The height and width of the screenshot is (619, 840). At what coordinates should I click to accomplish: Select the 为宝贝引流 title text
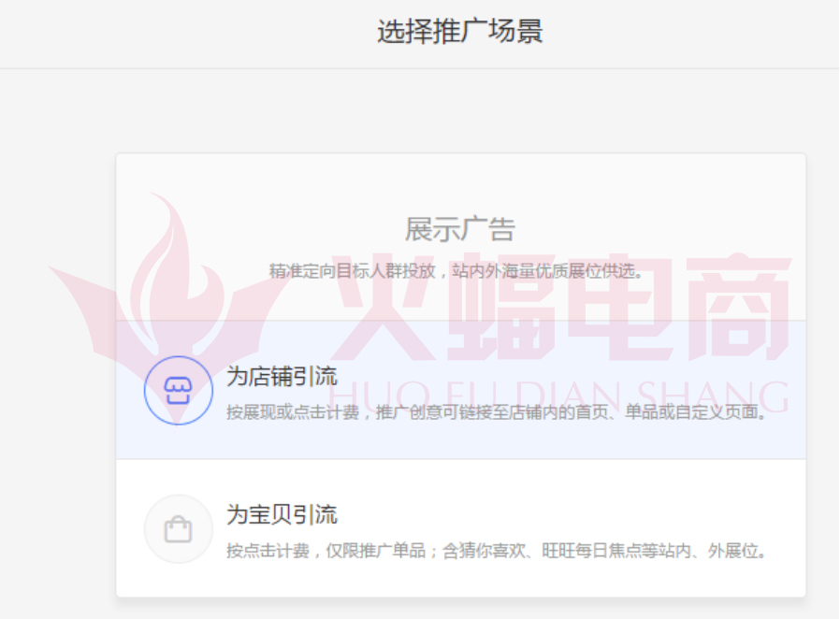point(282,514)
